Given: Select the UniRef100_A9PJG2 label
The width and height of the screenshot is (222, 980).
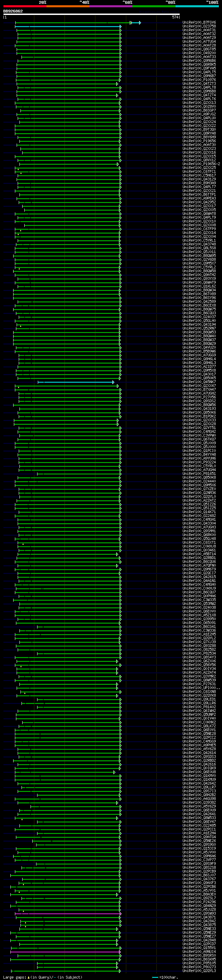Looking at the screenshot, I should coord(199,114).
